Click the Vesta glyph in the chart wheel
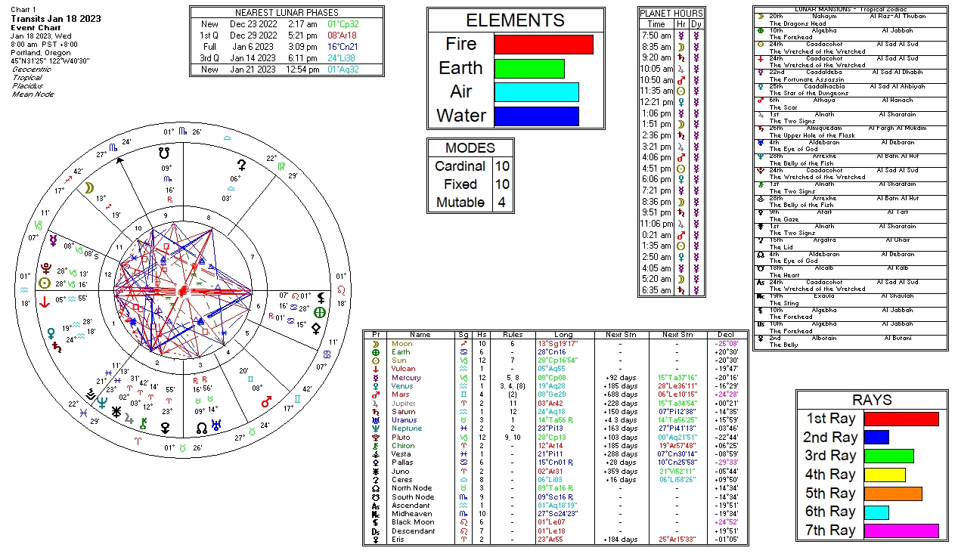Screen dimensions: 958x560 pos(90,394)
